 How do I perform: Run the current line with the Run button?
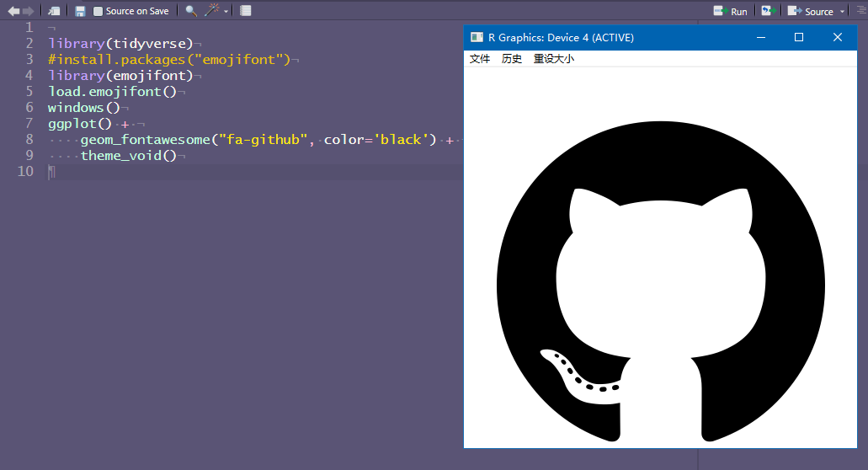(730, 11)
